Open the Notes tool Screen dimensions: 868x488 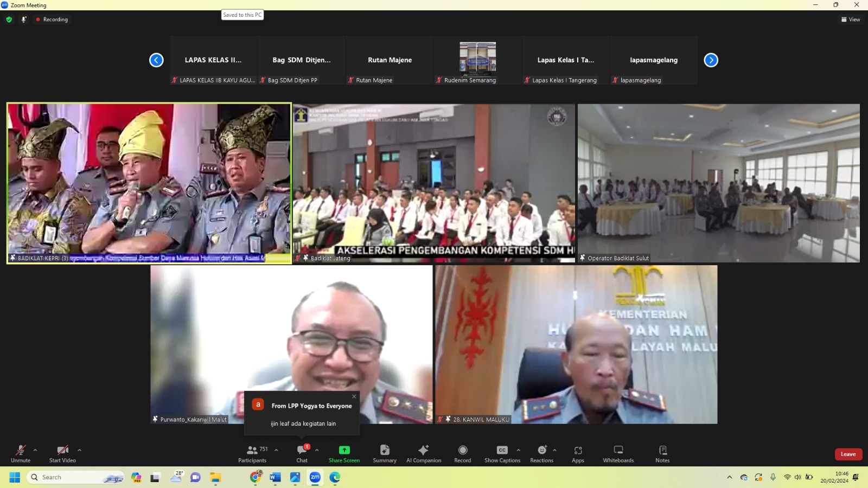[x=662, y=453]
